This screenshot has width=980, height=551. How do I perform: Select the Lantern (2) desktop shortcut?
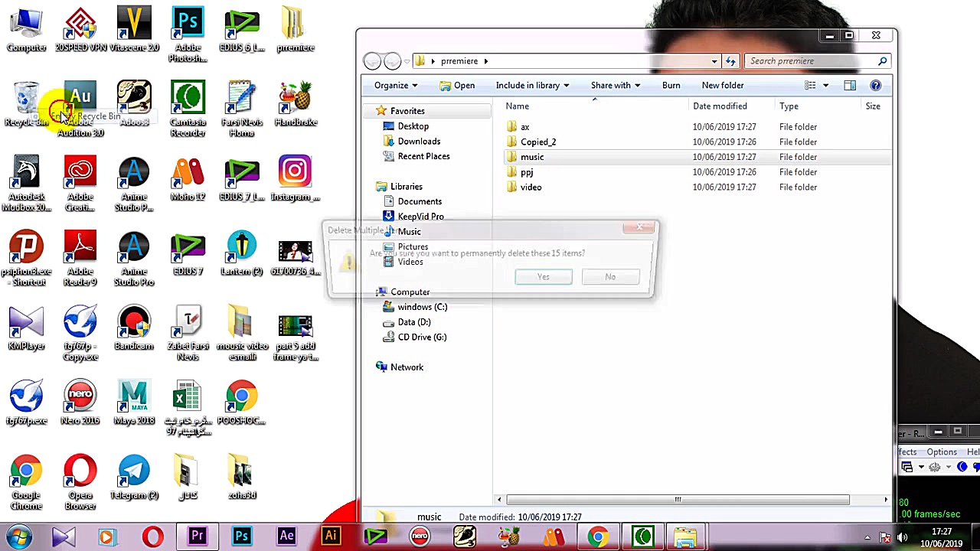(242, 254)
